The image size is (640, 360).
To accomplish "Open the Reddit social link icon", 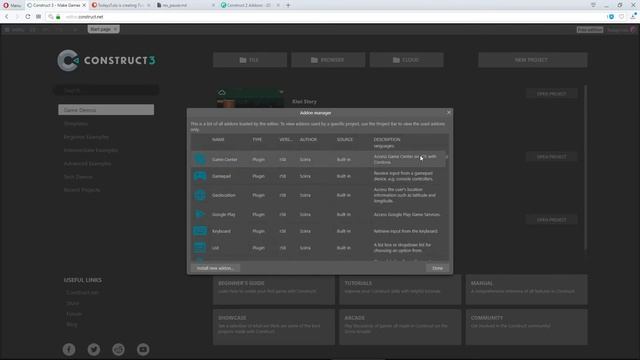I will 118,349.
